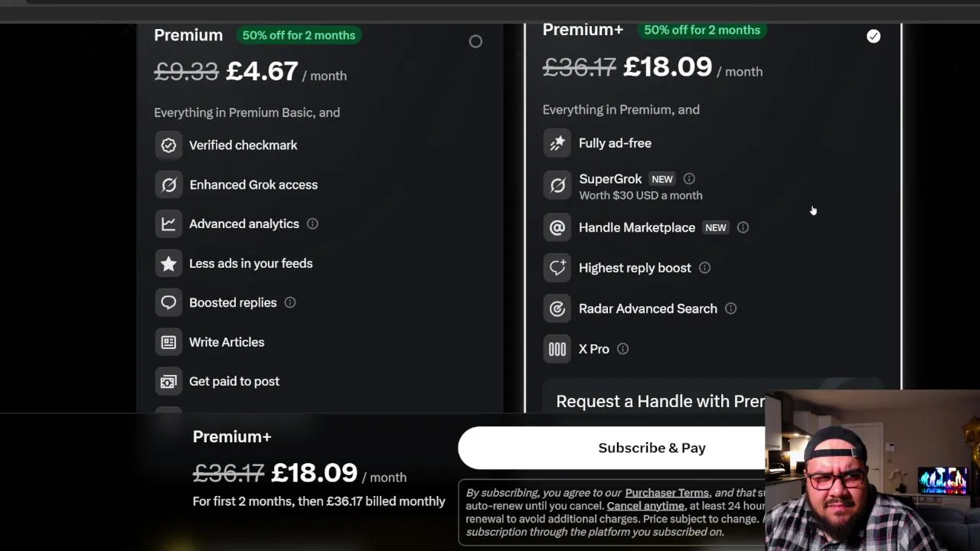This screenshot has height=551, width=980.
Task: Click the Handle Marketplace @ icon
Action: (557, 227)
